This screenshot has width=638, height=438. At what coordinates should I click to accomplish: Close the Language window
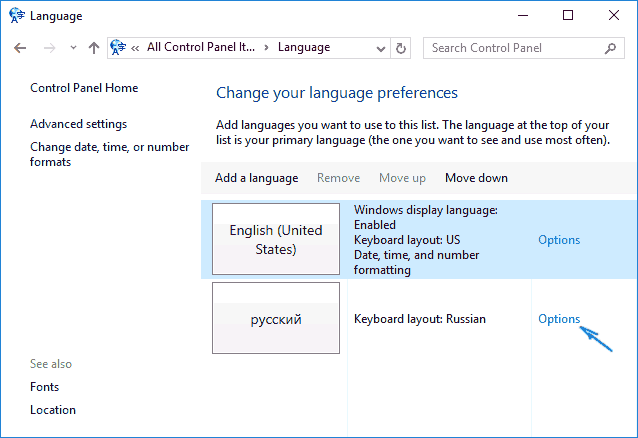[614, 15]
